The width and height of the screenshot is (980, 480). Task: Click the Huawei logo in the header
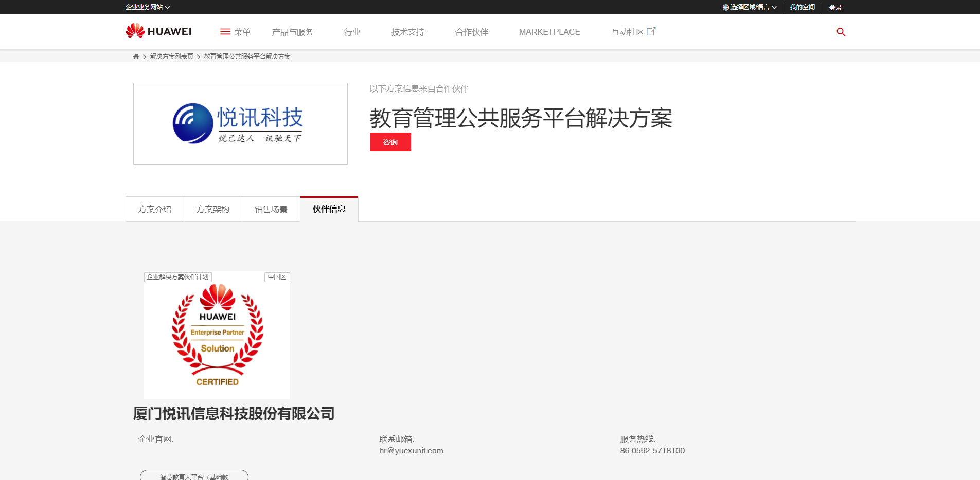(x=158, y=31)
